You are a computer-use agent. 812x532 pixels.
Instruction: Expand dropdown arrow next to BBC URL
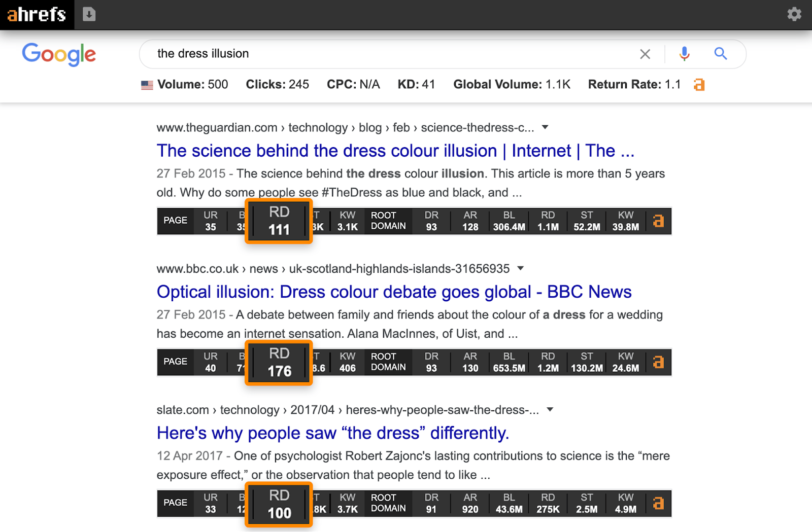(x=520, y=268)
